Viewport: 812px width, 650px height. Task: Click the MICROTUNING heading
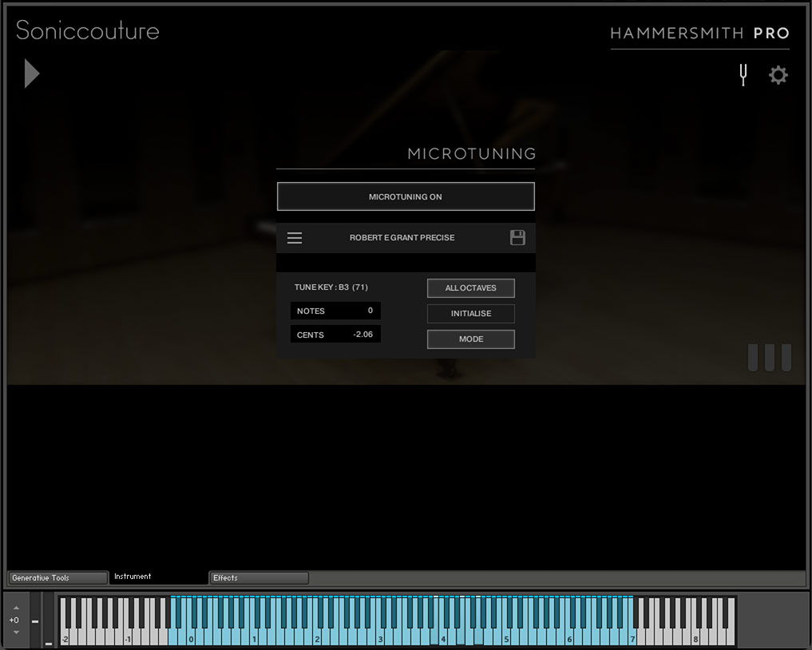pyautogui.click(x=472, y=153)
